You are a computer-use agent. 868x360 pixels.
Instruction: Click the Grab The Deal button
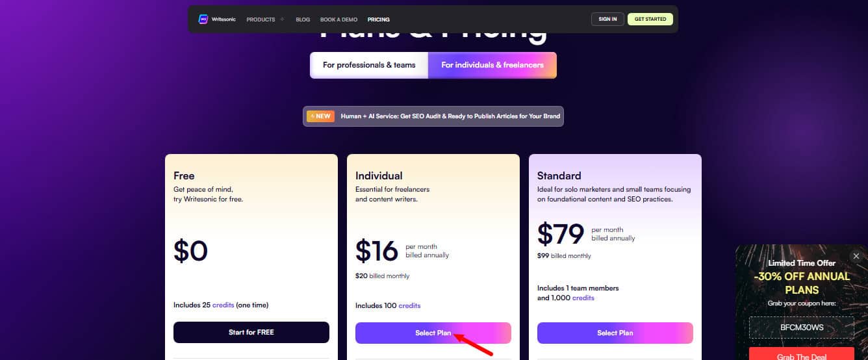(x=801, y=356)
